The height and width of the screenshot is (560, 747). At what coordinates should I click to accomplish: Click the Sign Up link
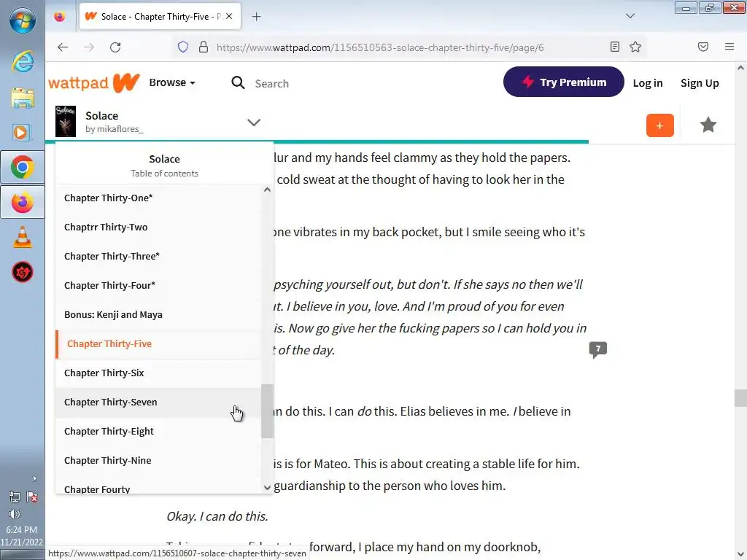point(700,83)
